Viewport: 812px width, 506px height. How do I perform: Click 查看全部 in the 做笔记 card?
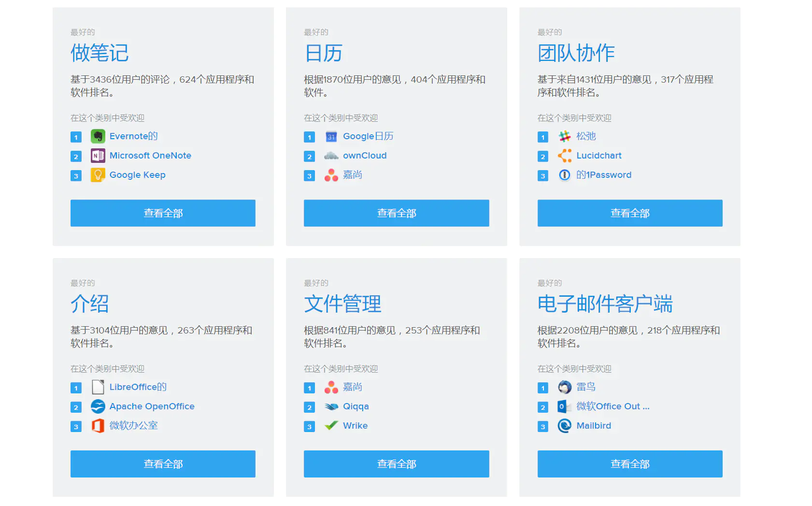click(x=163, y=213)
